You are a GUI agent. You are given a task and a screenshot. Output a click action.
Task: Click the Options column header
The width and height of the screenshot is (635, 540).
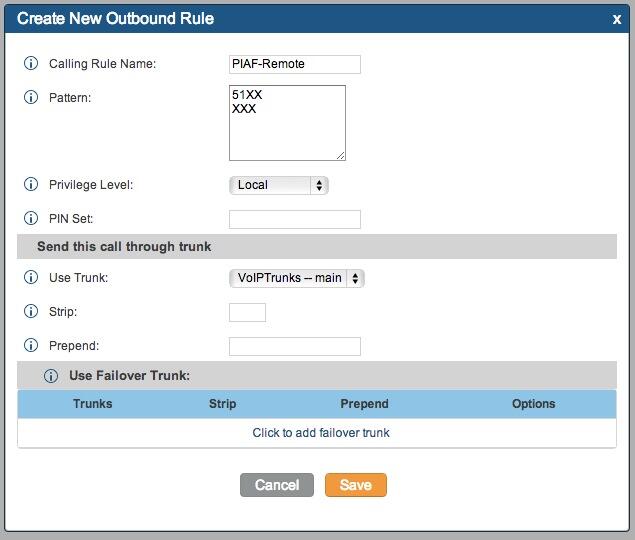[x=533, y=404]
